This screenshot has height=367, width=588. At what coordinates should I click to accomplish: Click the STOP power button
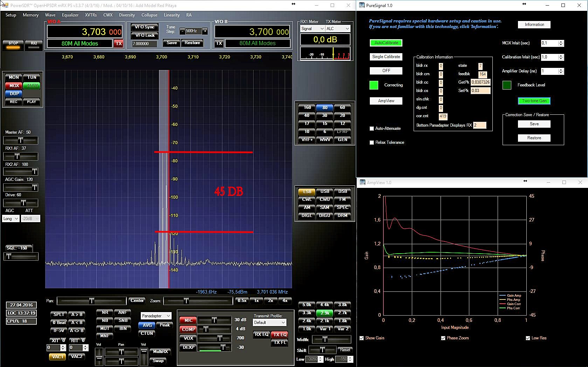click(13, 44)
